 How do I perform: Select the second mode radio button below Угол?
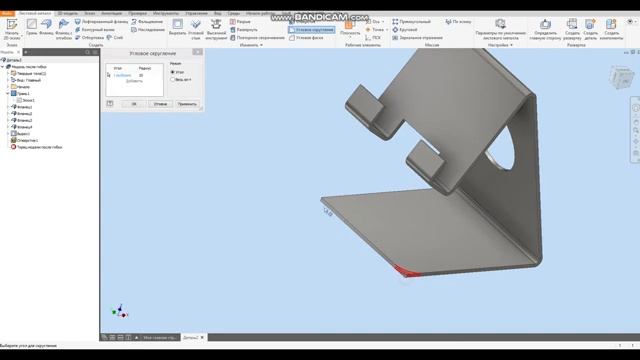point(173,80)
